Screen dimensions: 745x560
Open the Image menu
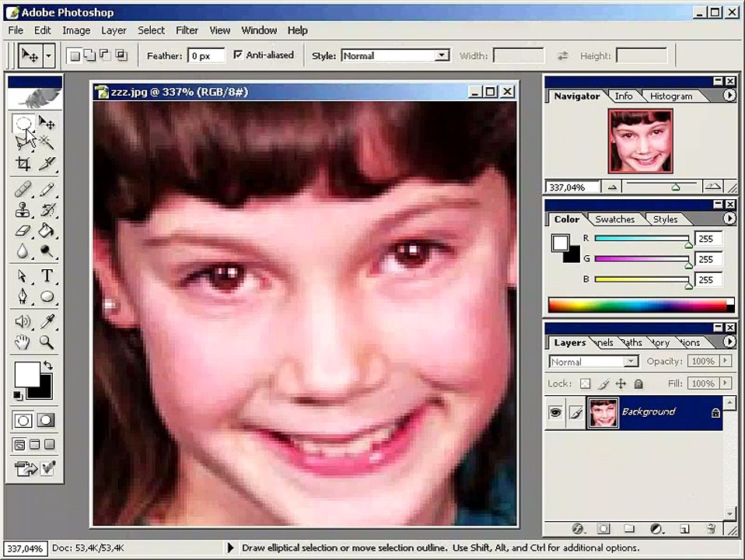(x=76, y=30)
